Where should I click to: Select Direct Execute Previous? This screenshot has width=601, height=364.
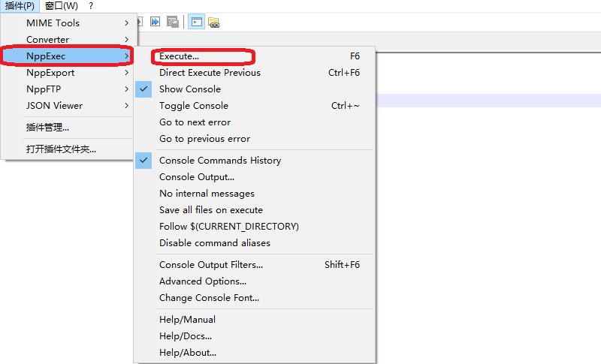tap(255, 73)
